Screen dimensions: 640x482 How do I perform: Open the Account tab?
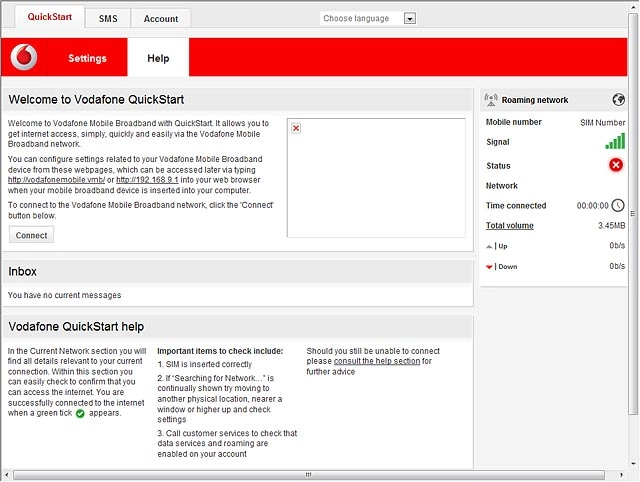[x=161, y=19]
